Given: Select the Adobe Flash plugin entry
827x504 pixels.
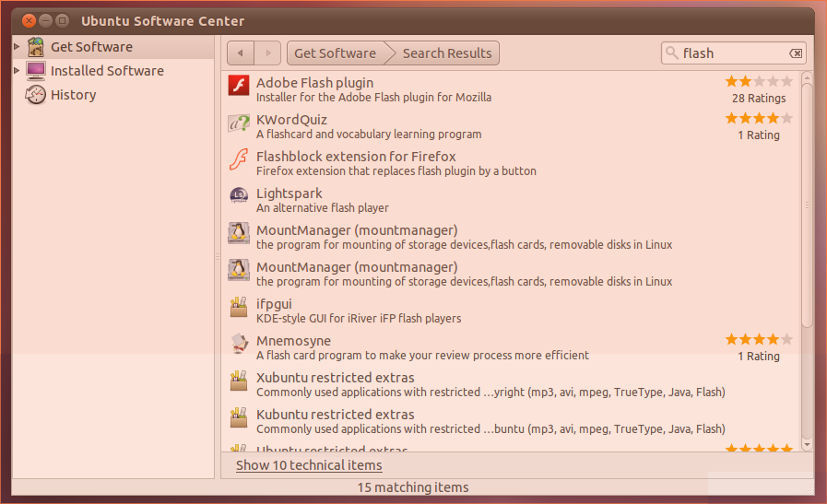Looking at the screenshot, I should [511, 89].
